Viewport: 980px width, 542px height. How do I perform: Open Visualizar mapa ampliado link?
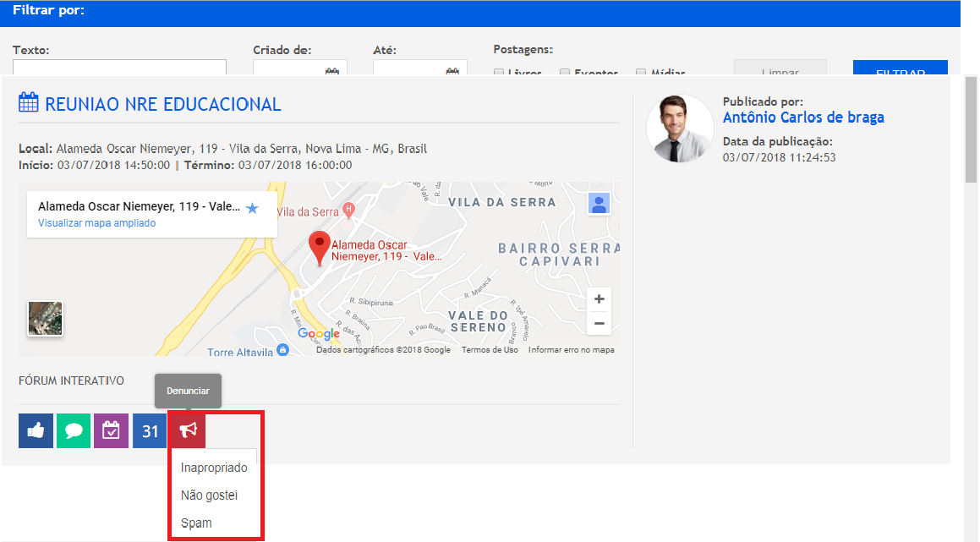[x=96, y=223]
